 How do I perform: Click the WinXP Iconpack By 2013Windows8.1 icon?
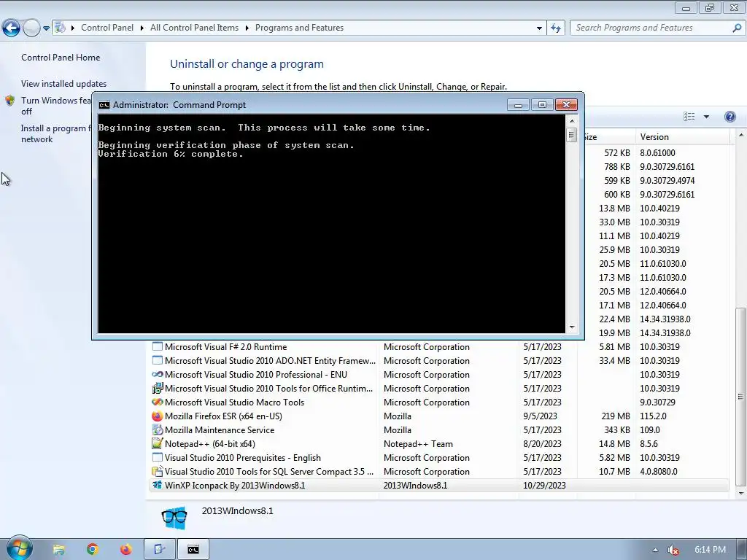[x=158, y=485]
